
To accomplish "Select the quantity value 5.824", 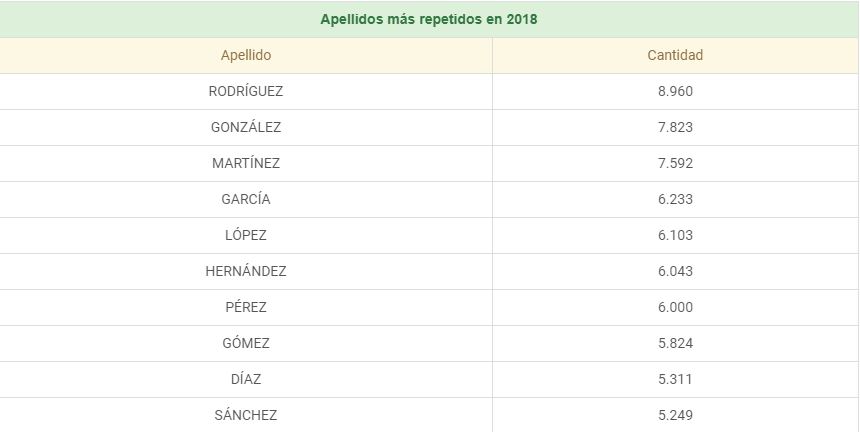I will (x=676, y=343).
